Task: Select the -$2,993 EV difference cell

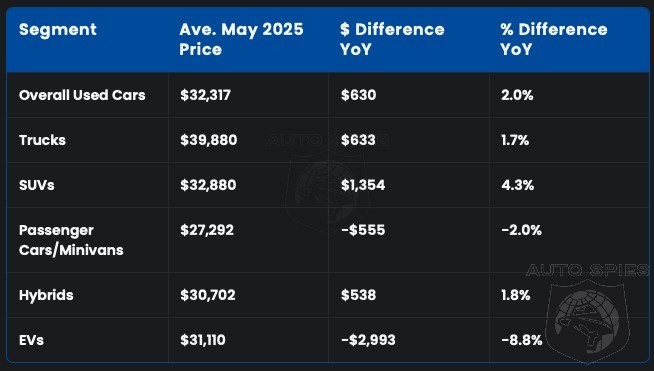Action: [368, 340]
